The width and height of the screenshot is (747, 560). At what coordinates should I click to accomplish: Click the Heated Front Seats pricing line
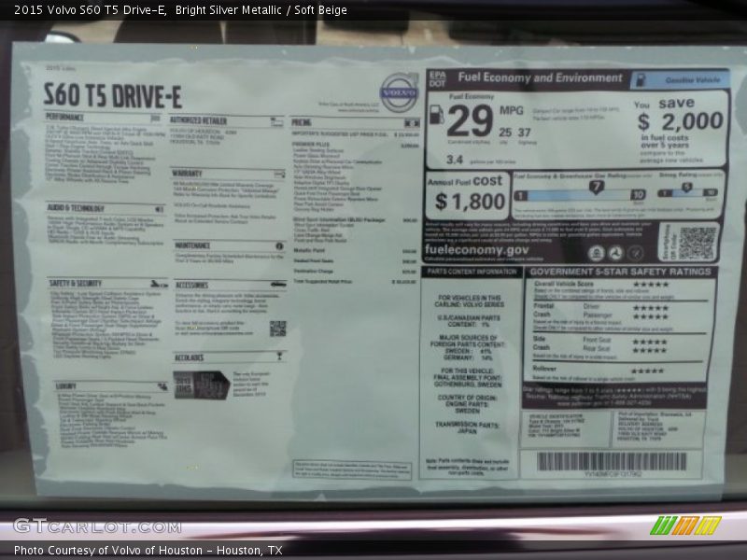tap(355, 261)
